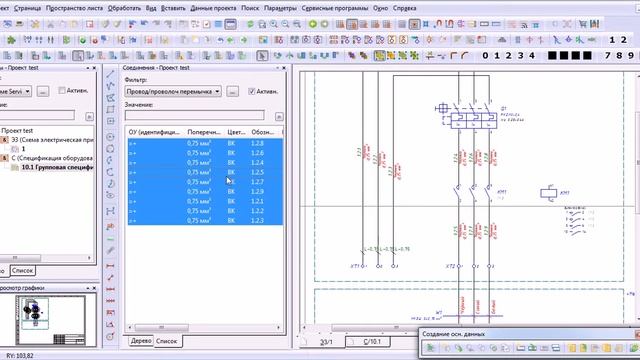Open the Данные проекта menu
This screenshot has width=640, height=360.
[x=213, y=8]
